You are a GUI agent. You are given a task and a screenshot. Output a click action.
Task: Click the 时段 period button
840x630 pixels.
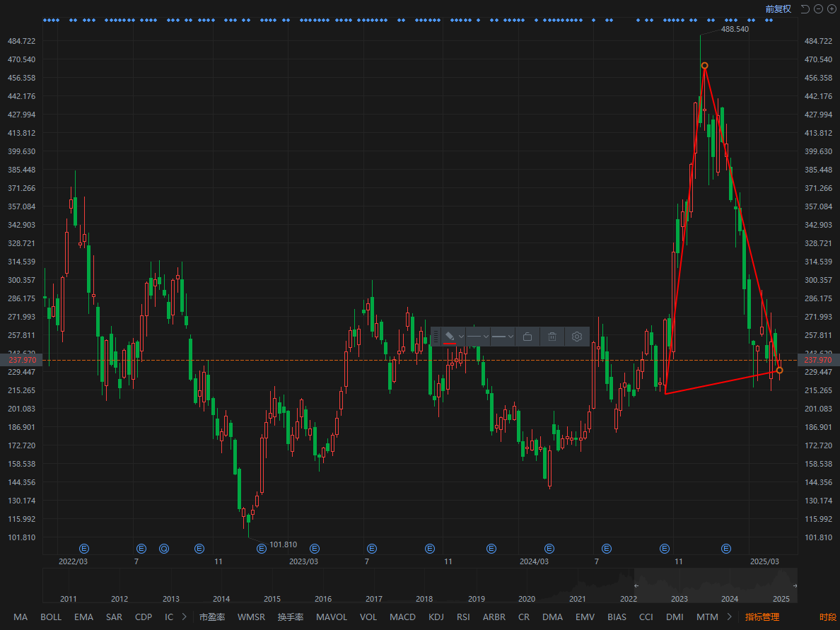[828, 617]
